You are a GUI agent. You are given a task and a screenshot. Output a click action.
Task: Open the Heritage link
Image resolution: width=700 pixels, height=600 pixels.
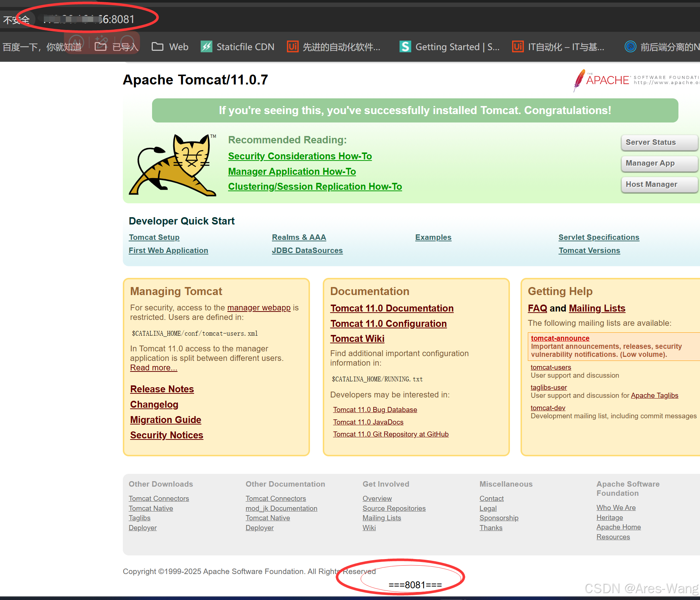coord(610,518)
